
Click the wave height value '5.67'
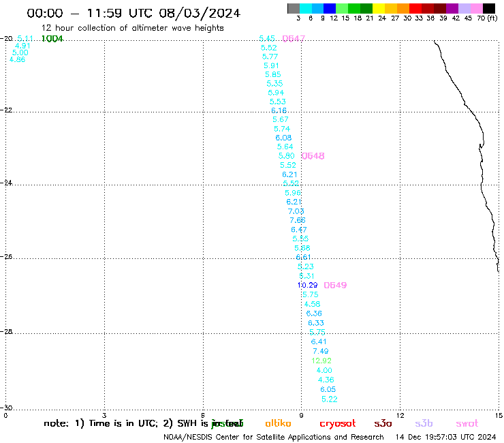pos(281,119)
